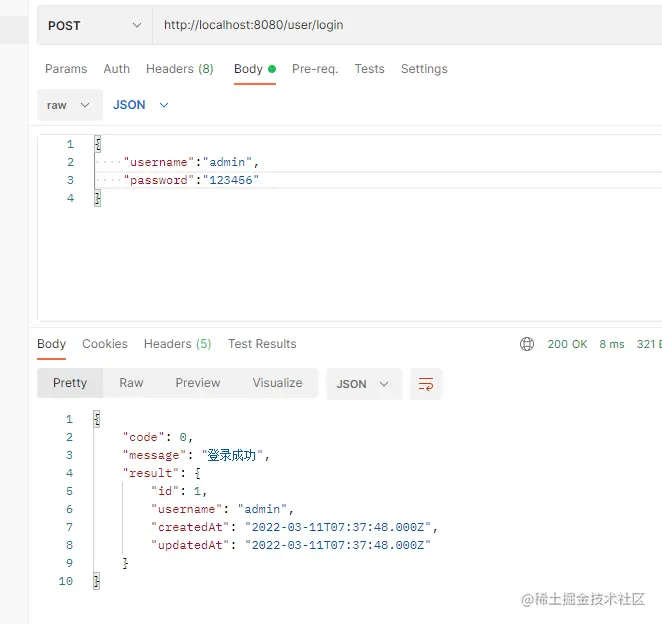Switch to the Preview response view

click(198, 383)
